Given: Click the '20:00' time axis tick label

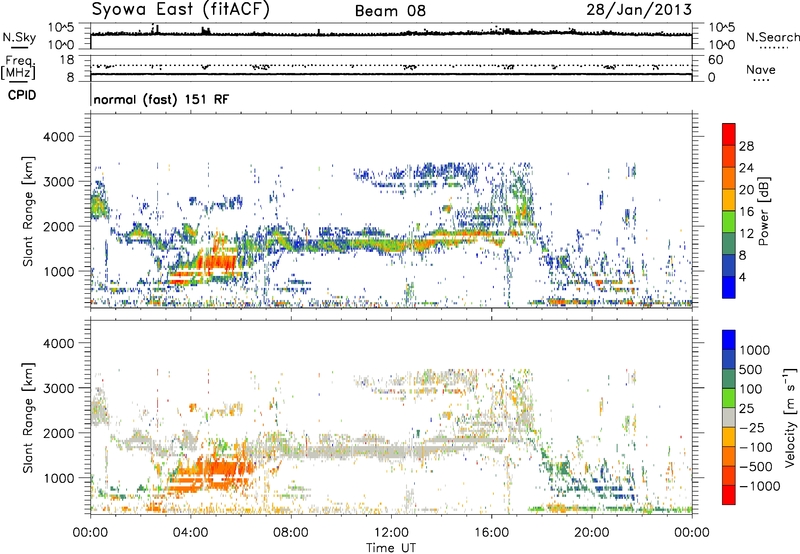Looking at the screenshot, I should (x=591, y=533).
